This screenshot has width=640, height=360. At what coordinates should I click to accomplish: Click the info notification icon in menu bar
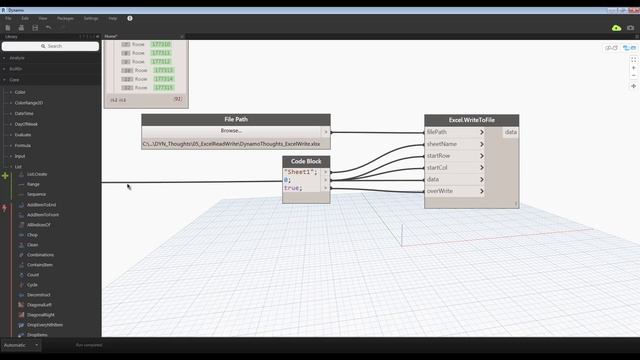tap(130, 18)
